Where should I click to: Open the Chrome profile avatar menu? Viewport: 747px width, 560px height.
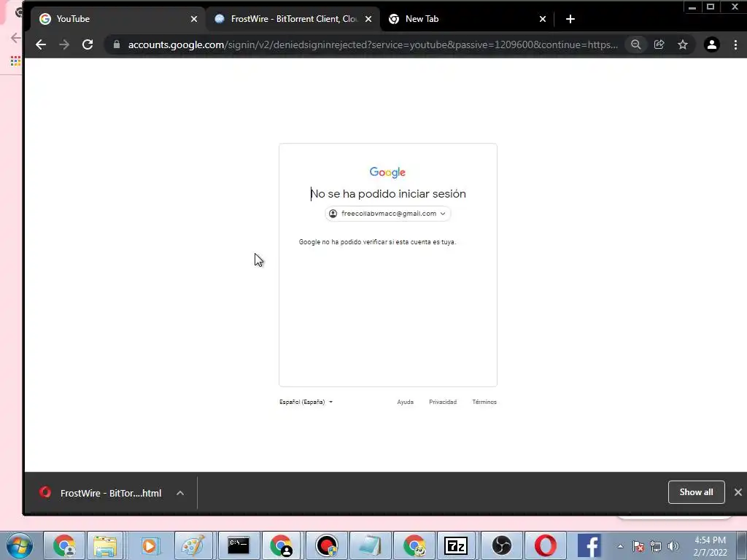pyautogui.click(x=712, y=44)
